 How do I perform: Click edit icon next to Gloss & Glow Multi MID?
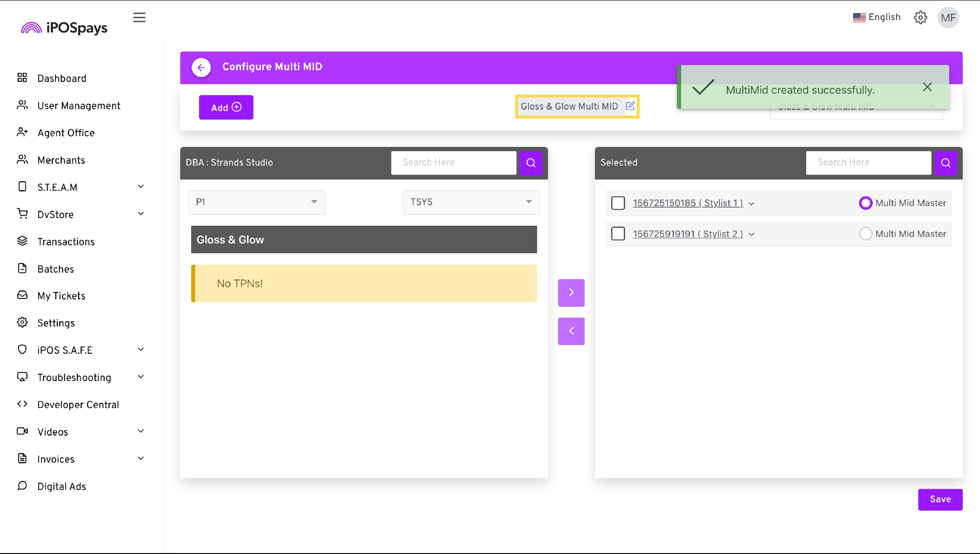click(x=630, y=106)
